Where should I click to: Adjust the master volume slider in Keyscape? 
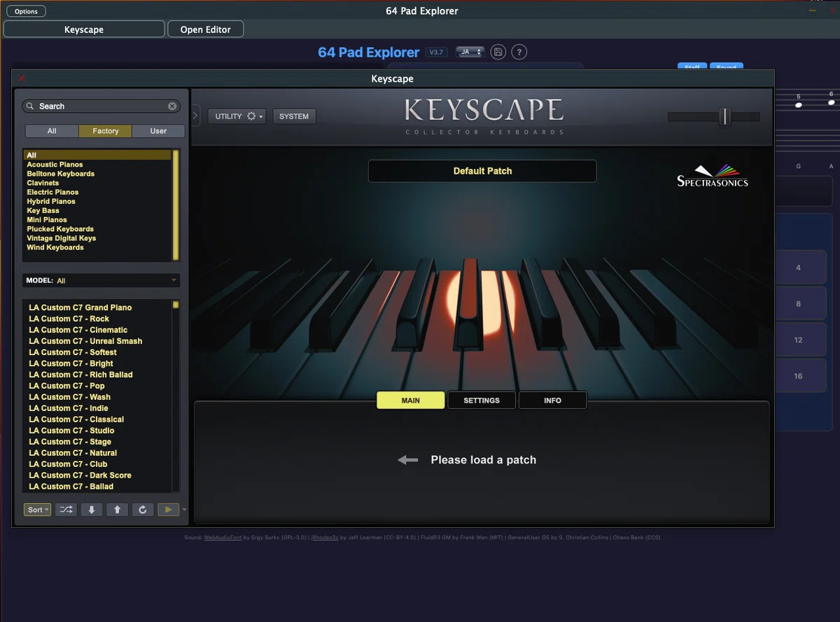725,116
